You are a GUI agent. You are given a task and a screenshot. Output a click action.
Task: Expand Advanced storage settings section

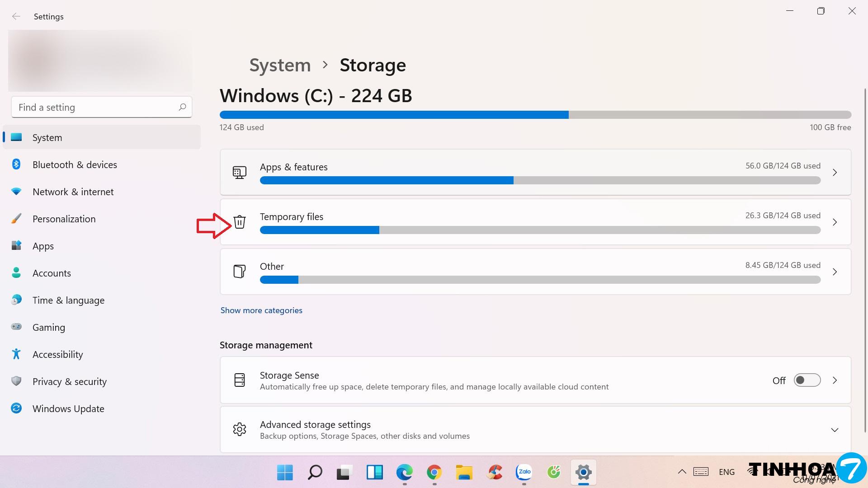[835, 430]
